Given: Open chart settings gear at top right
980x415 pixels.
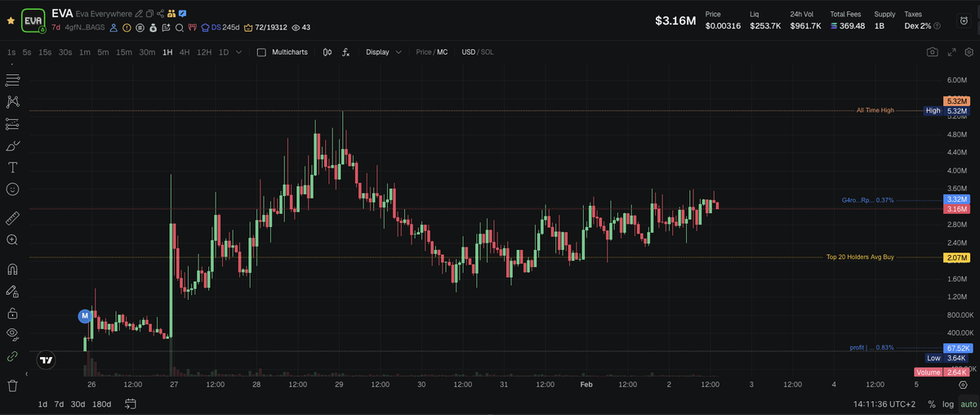Looking at the screenshot, I should (x=969, y=52).
